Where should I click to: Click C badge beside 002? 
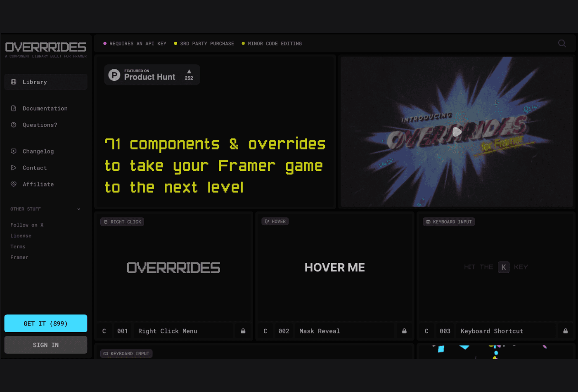click(265, 331)
